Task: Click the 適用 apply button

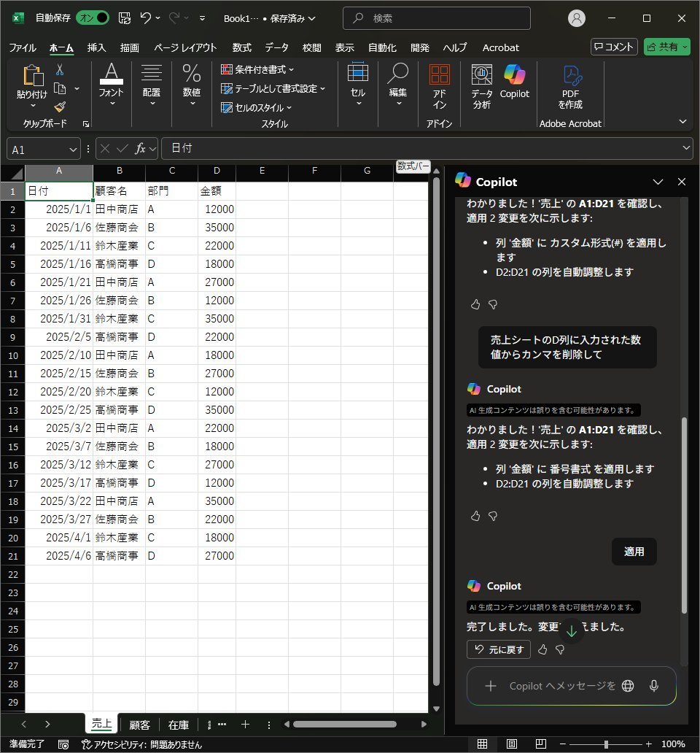Action: (x=634, y=552)
